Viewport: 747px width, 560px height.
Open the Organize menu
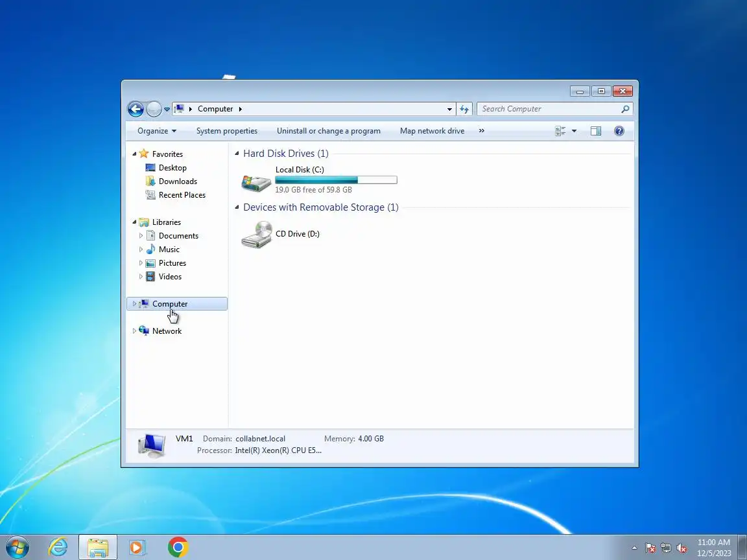(157, 131)
